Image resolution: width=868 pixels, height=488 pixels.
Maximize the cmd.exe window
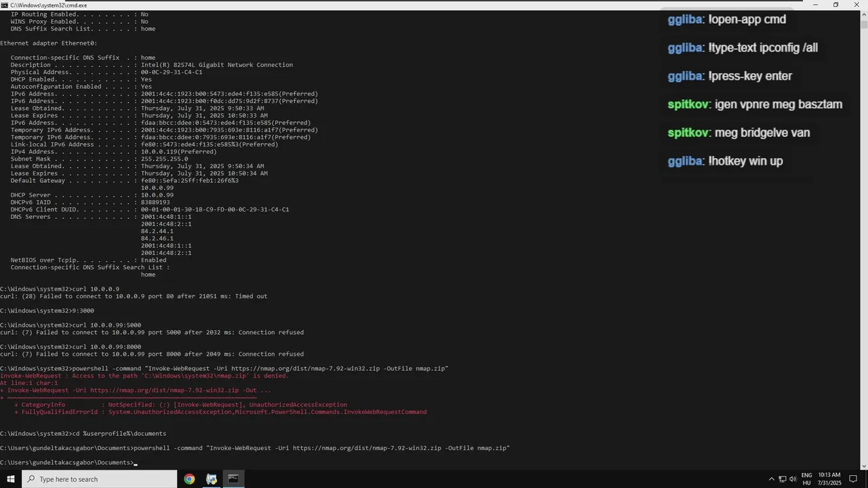pos(835,5)
